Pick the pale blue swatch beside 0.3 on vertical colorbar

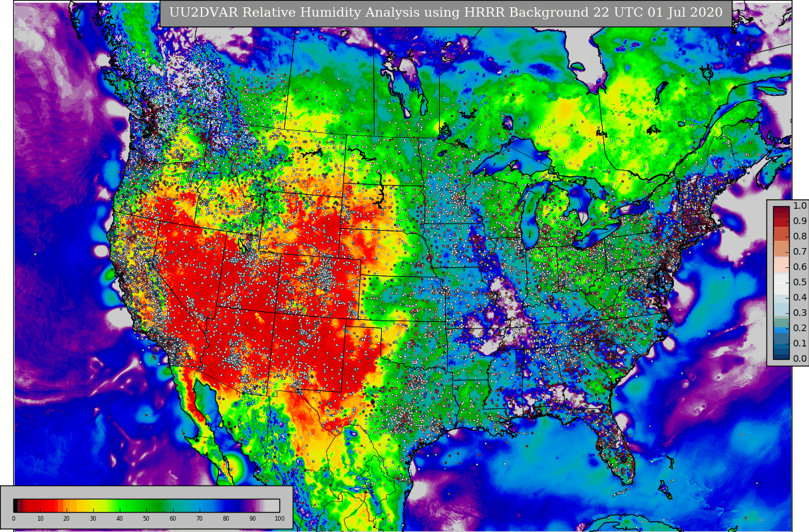pos(781,309)
